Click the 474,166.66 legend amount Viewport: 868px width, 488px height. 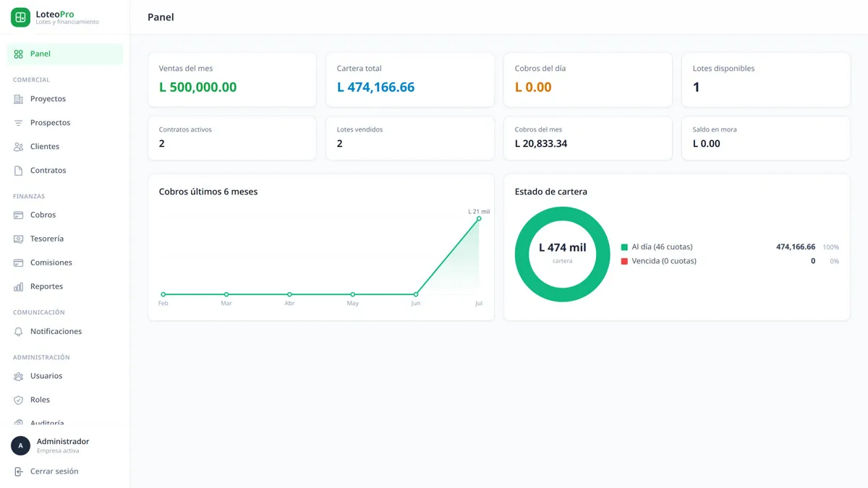click(796, 247)
